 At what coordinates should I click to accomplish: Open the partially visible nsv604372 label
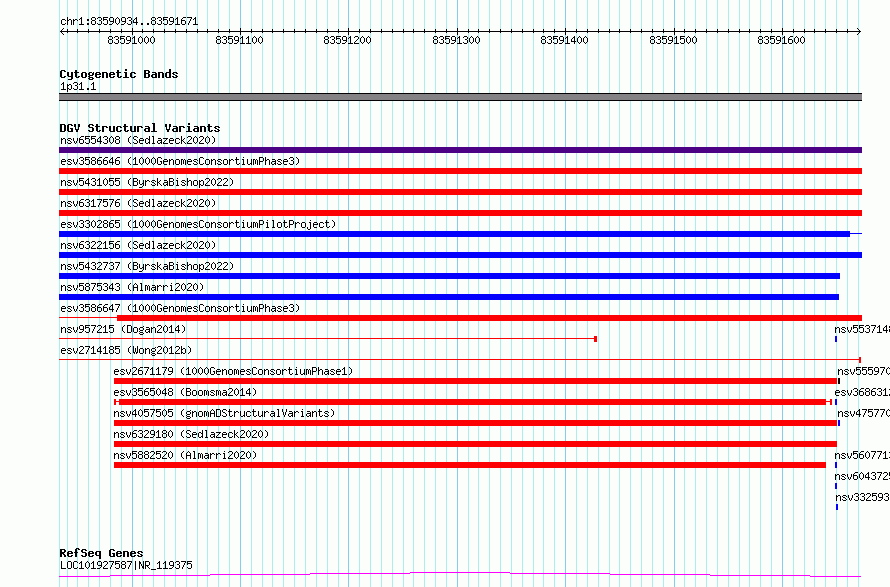[x=862, y=476]
